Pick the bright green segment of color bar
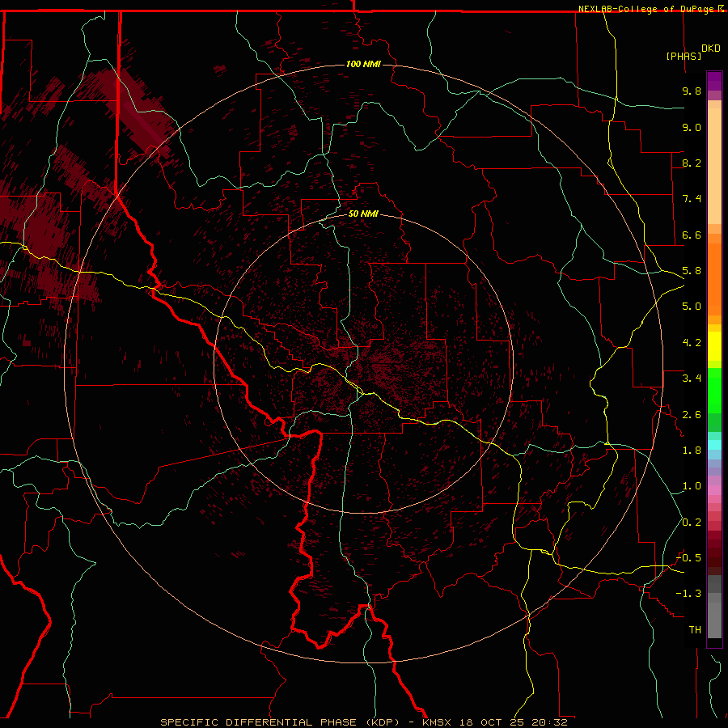 [714, 390]
